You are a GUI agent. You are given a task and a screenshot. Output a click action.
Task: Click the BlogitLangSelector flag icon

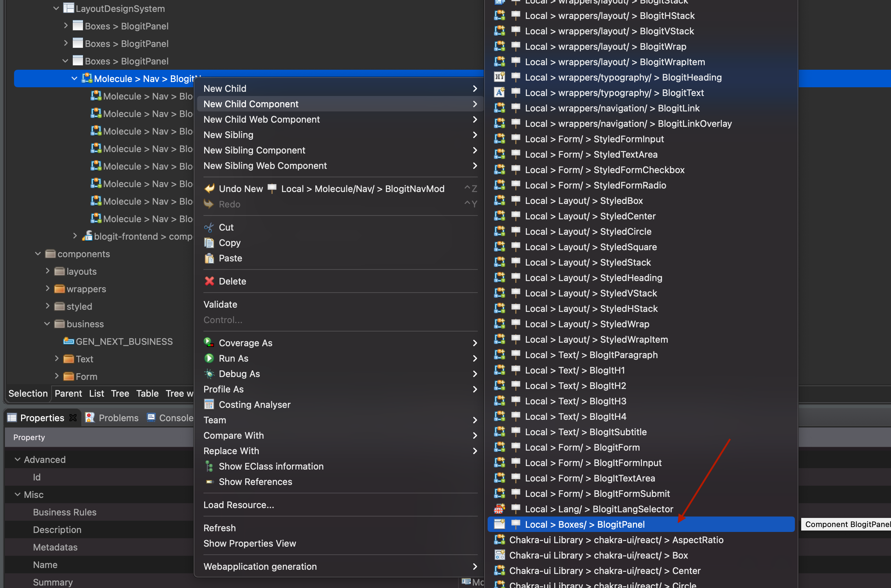click(499, 509)
